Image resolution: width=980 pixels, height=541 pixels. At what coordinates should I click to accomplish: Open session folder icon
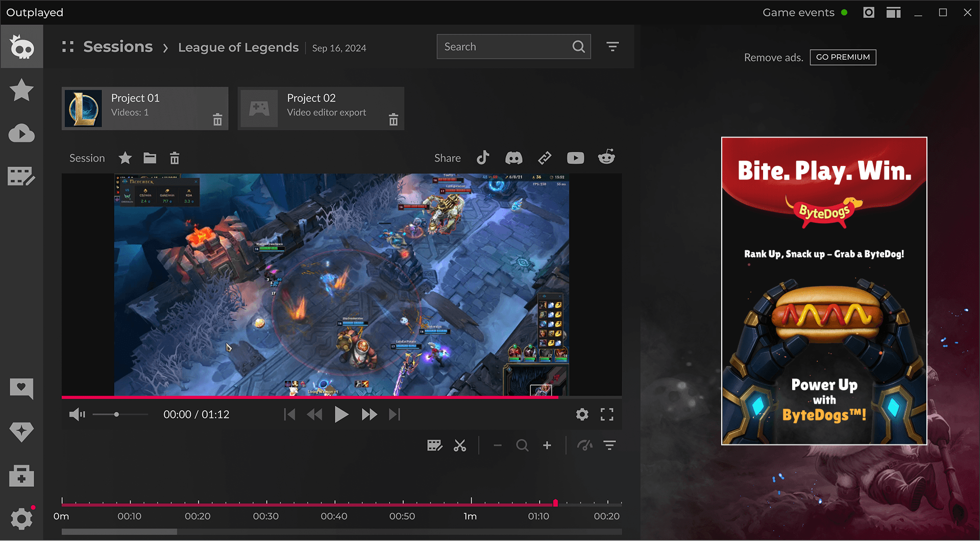click(150, 158)
